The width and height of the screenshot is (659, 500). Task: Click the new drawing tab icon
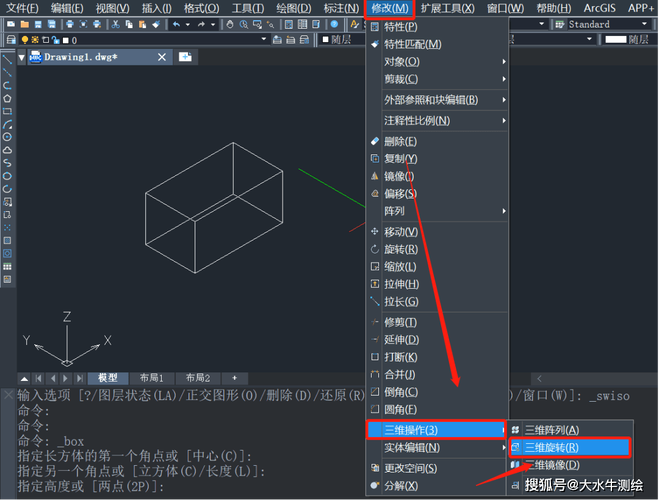pos(185,57)
